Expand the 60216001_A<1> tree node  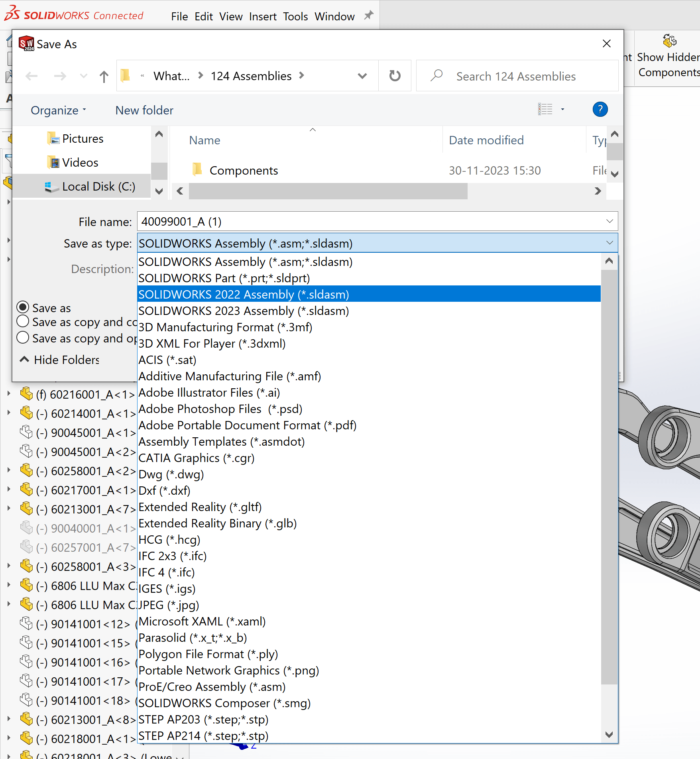pyautogui.click(x=9, y=393)
